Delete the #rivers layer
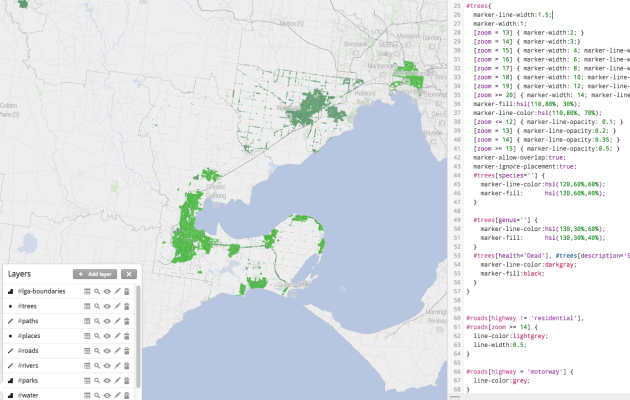This screenshot has width=630, height=400. point(127,366)
